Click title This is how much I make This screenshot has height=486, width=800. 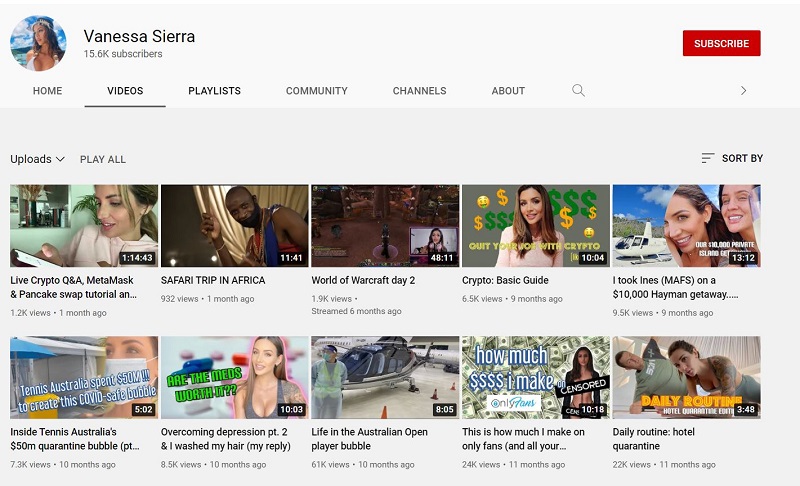[x=523, y=439]
